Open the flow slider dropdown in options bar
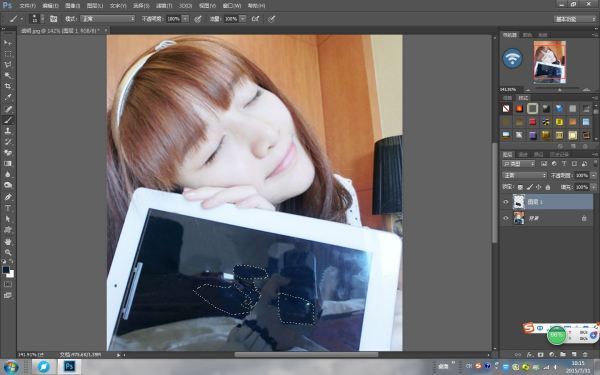This screenshot has width=600, height=375. [x=243, y=19]
